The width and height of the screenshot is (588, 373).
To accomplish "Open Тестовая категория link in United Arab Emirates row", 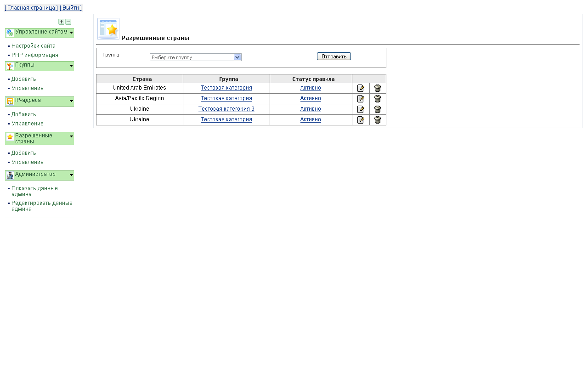I will coord(226,88).
